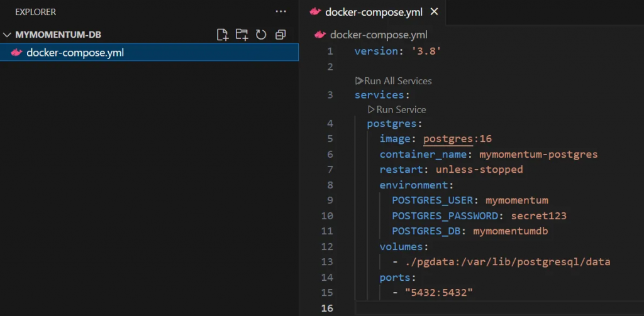This screenshot has height=316, width=644.
Task: Click the New File icon in Explorer
Action: coord(222,35)
